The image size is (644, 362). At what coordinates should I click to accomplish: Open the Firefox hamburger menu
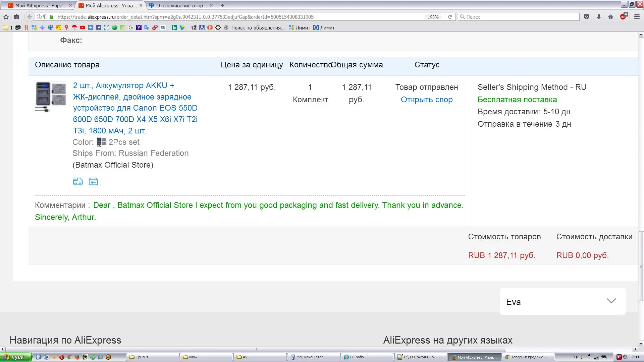coord(637,17)
